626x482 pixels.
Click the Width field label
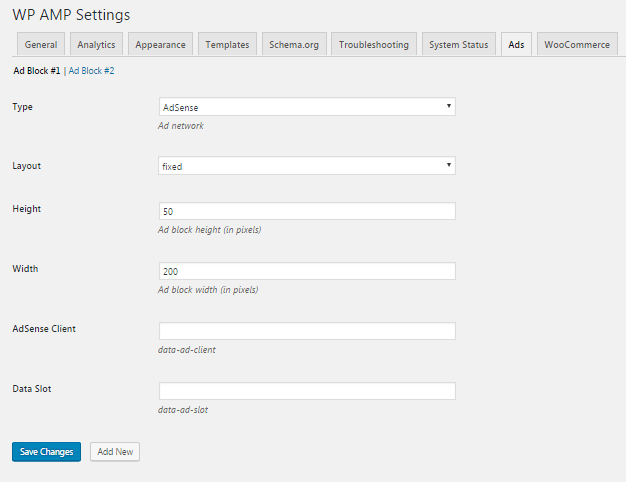[25, 269]
